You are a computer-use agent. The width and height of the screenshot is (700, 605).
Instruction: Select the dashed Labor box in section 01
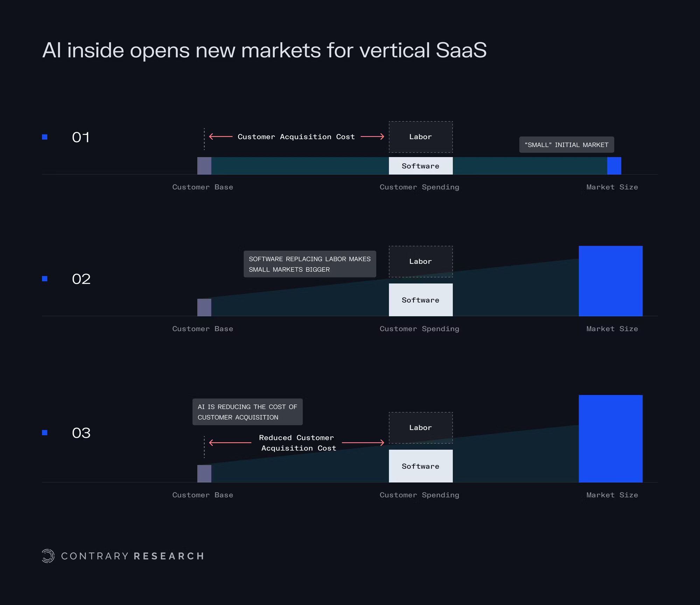click(x=421, y=137)
